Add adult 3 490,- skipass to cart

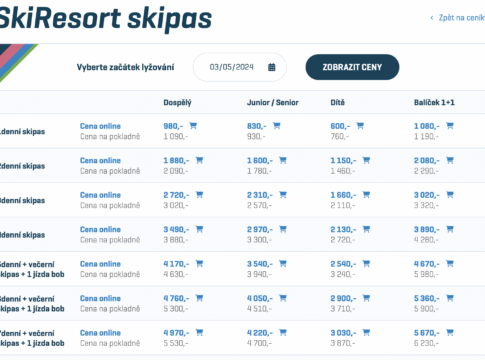pos(199,229)
